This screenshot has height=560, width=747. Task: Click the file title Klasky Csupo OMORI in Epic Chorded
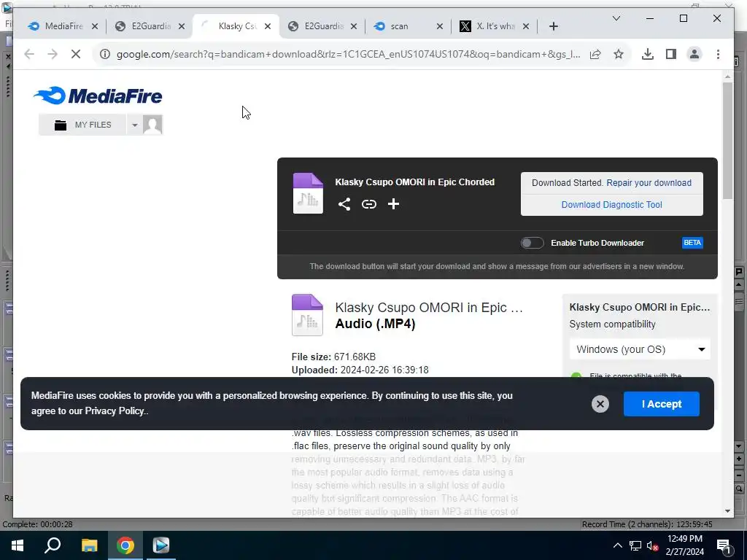click(x=415, y=182)
